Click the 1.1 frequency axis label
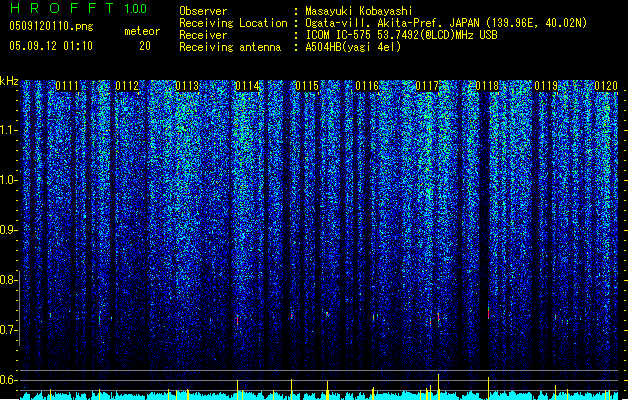The width and height of the screenshot is (629, 400). 8,130
